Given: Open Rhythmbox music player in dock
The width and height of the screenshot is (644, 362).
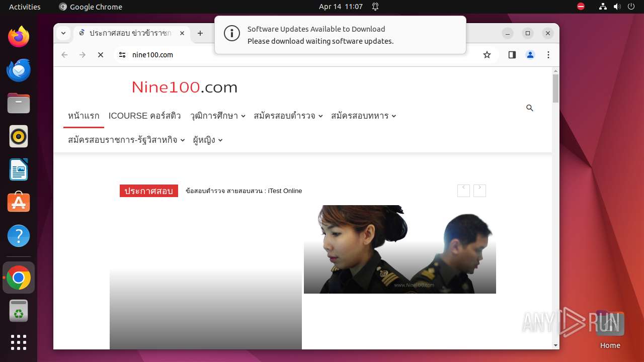Looking at the screenshot, I should pyautogui.click(x=19, y=136).
